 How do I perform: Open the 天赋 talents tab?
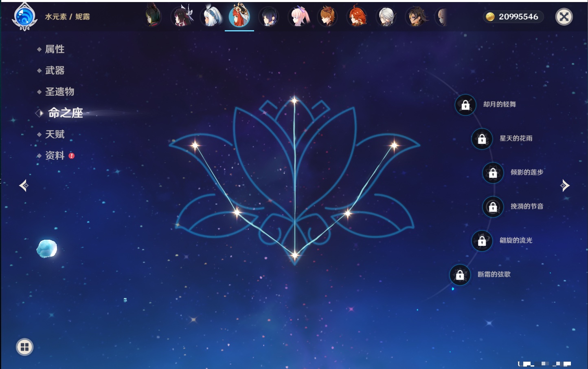click(55, 134)
